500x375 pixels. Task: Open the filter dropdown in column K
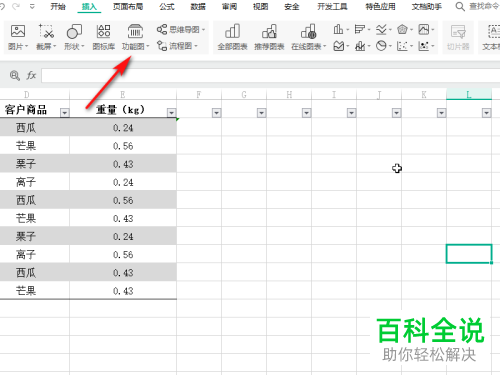tap(441, 113)
